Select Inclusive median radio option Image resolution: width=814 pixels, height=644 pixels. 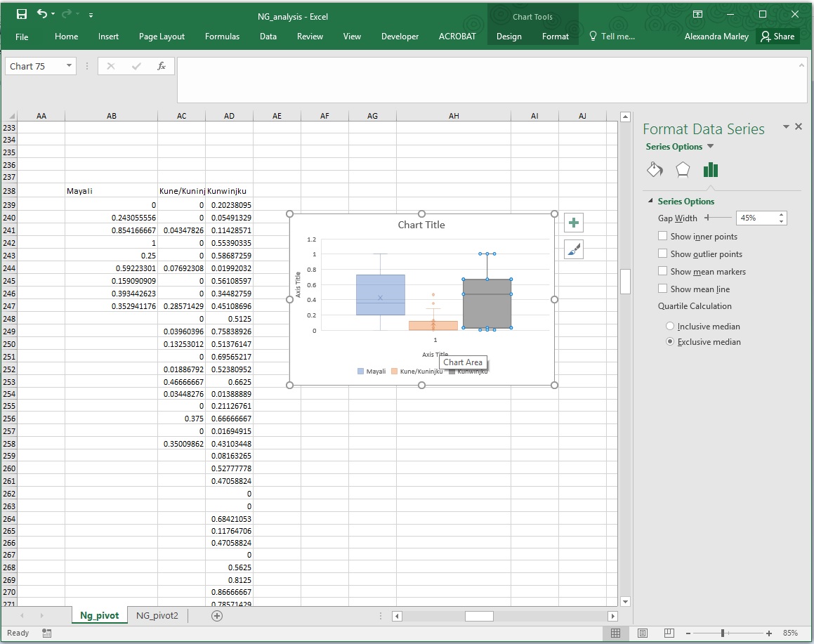tap(670, 327)
